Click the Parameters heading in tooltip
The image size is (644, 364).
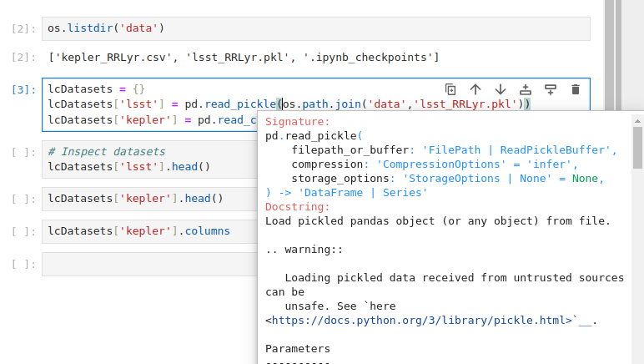[297, 349]
